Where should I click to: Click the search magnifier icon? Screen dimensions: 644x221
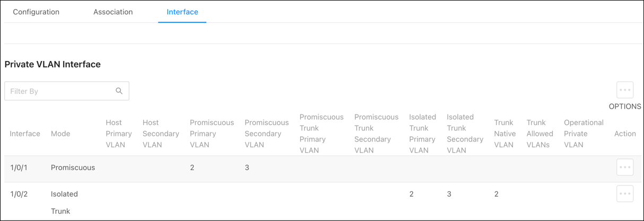click(x=119, y=91)
